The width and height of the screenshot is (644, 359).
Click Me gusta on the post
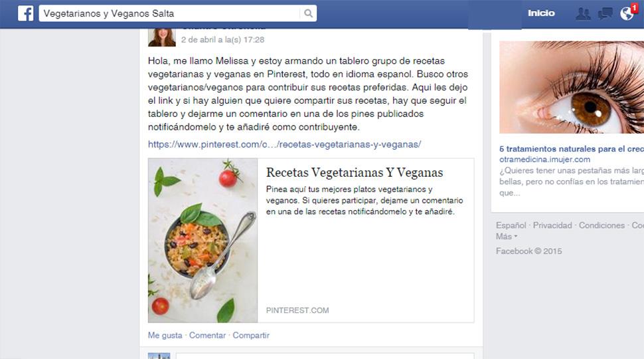click(165, 335)
